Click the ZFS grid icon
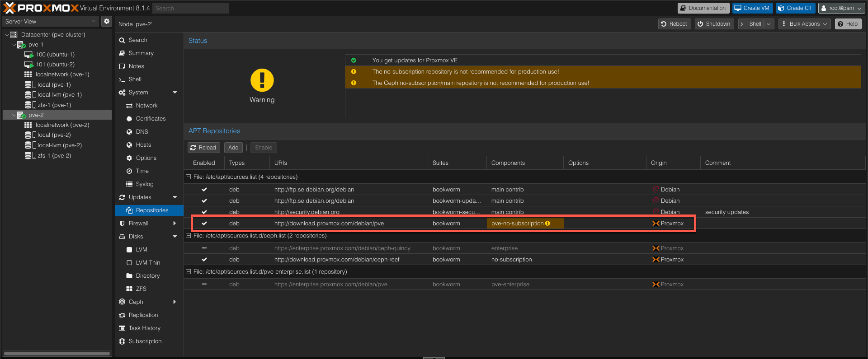This screenshot has height=359, width=868. pyautogui.click(x=129, y=289)
